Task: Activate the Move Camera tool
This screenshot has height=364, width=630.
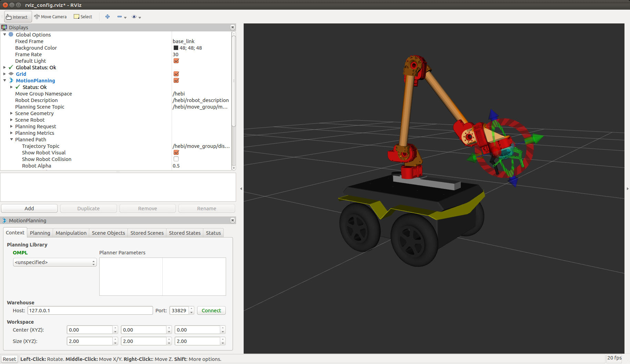Action: click(x=50, y=17)
